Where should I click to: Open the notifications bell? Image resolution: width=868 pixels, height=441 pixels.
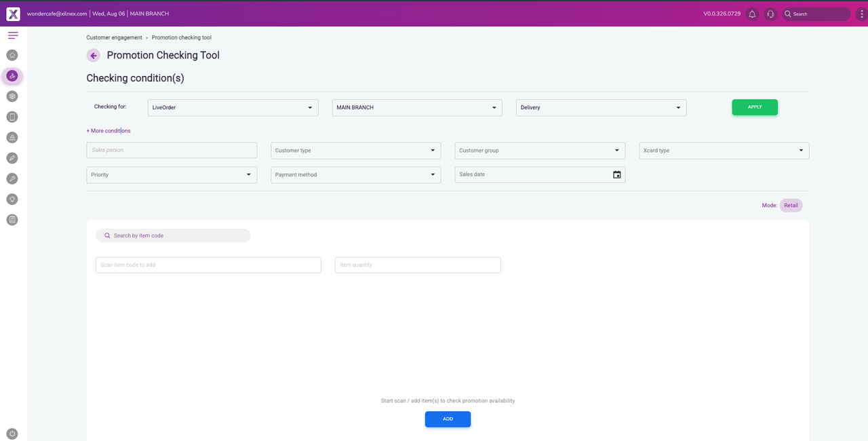(x=752, y=14)
